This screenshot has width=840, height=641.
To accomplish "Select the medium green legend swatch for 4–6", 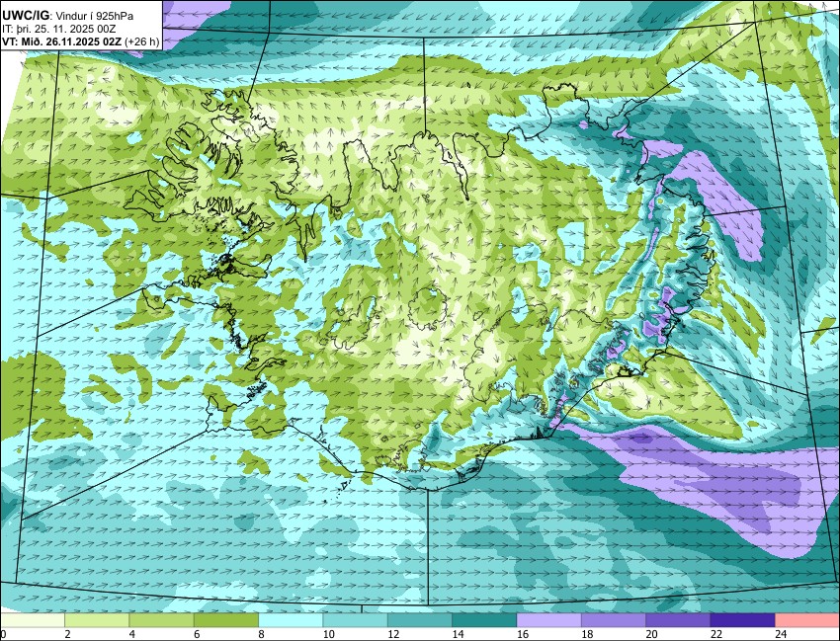I will point(161,620).
